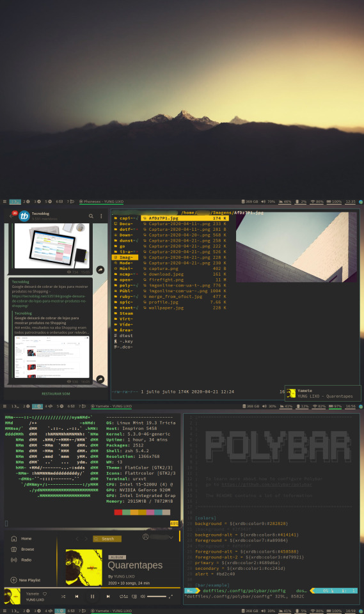Select the Down~ folder in ranger

125,235
